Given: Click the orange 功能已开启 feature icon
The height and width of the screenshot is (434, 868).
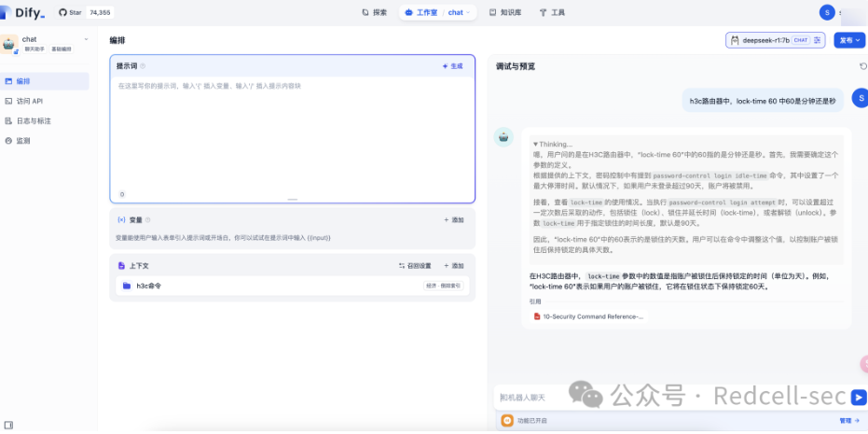Looking at the screenshot, I should pyautogui.click(x=506, y=421).
